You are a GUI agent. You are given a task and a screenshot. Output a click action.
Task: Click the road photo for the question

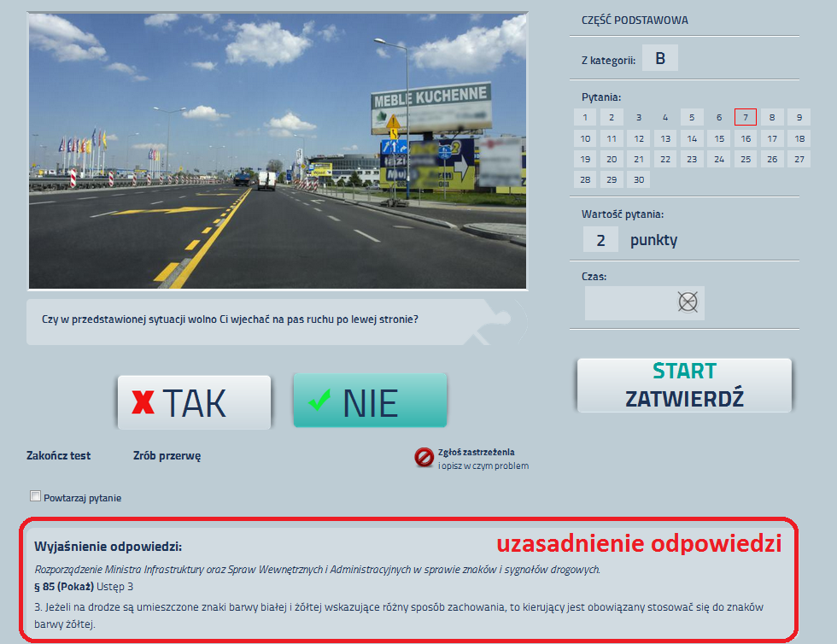278,151
